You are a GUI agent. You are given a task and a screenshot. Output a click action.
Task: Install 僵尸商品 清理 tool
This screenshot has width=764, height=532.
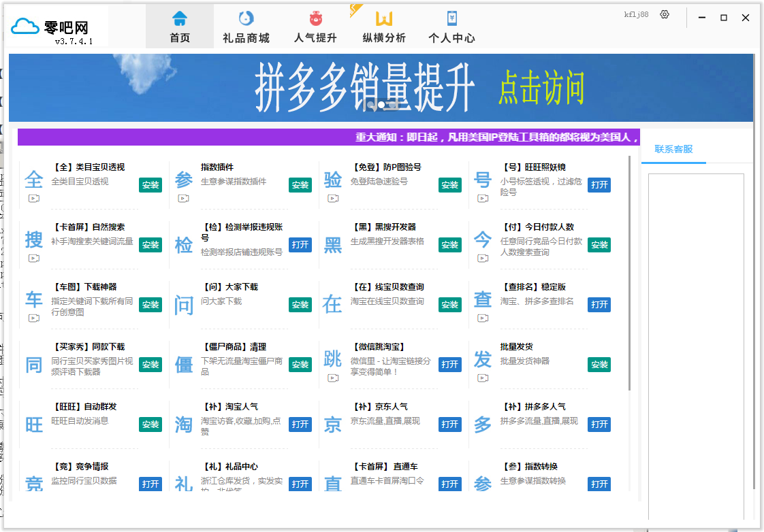[300, 365]
